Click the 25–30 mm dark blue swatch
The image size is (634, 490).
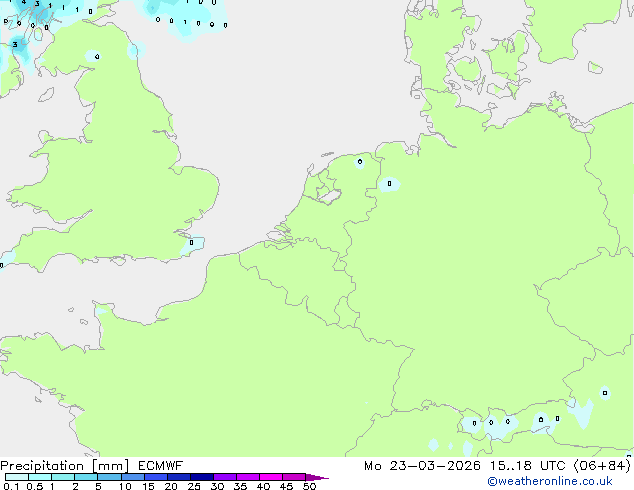[x=202, y=477]
